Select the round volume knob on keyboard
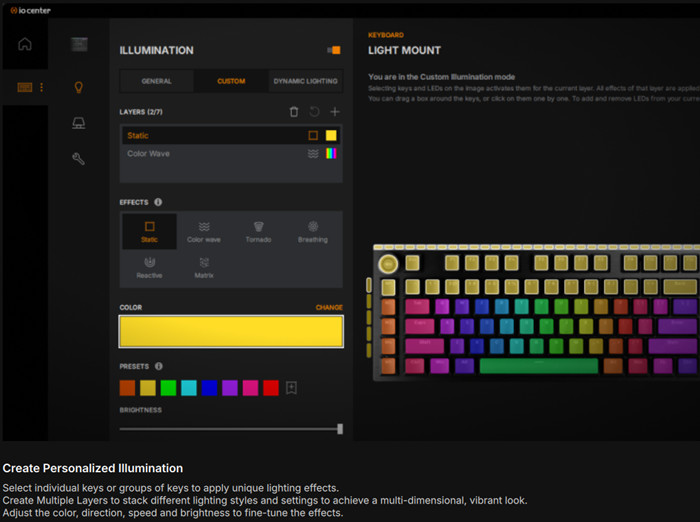The image size is (700, 522). [388, 264]
